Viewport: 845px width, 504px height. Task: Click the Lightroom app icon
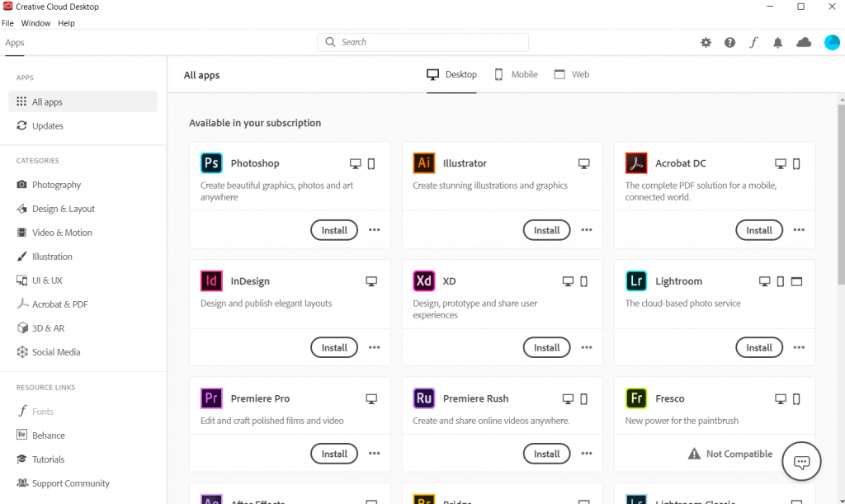pos(636,281)
